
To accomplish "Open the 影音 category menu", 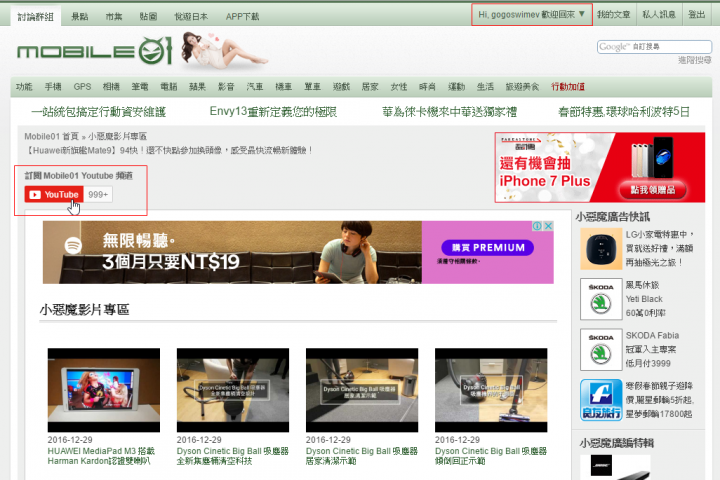I will (x=226, y=87).
